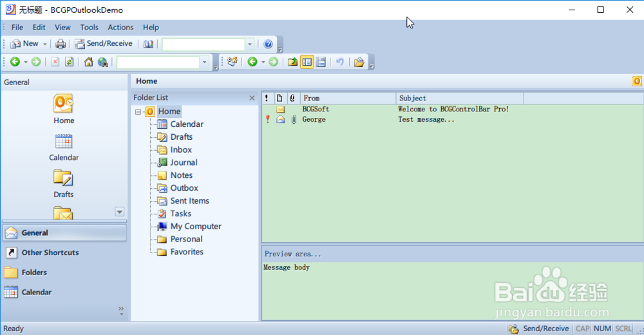Viewport: 644px width, 335px height.
Task: Open the View menu
Action: [x=62, y=27]
